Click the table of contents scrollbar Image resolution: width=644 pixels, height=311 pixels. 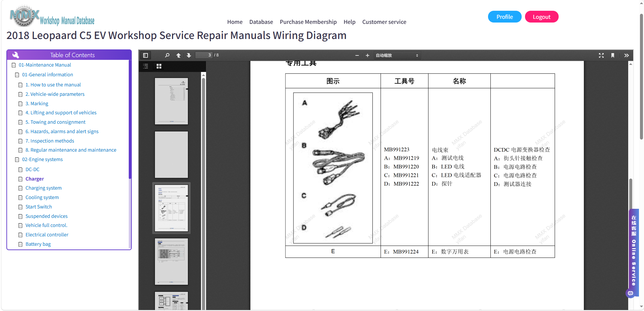point(130,155)
